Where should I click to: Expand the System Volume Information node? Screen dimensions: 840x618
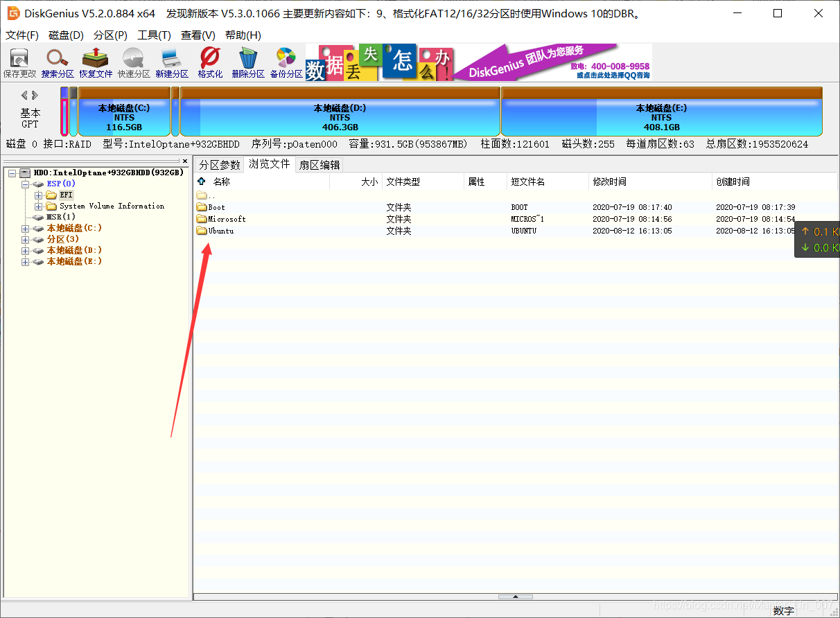click(39, 206)
